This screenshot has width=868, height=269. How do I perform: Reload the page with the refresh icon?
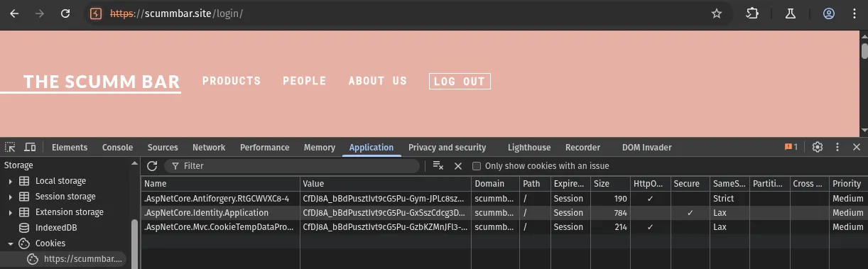coord(65,13)
